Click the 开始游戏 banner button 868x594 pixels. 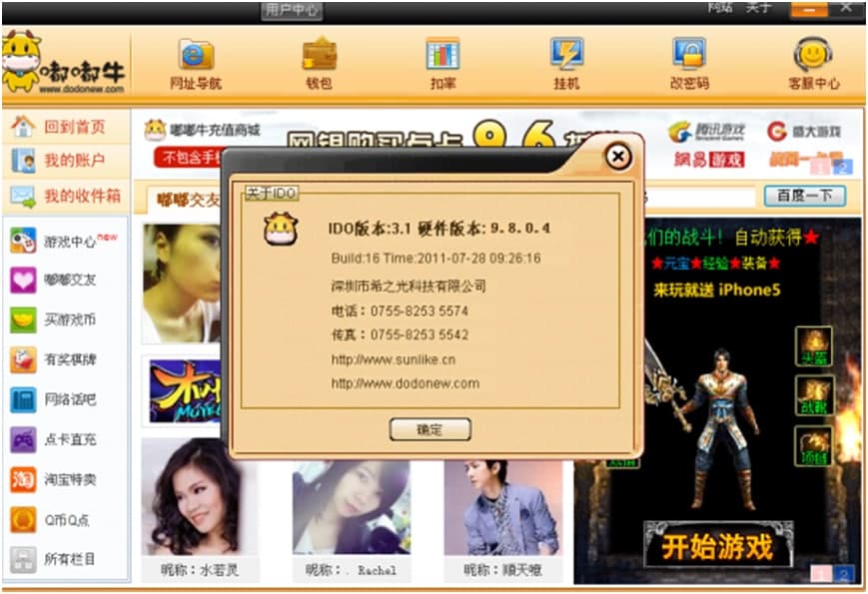[717, 546]
